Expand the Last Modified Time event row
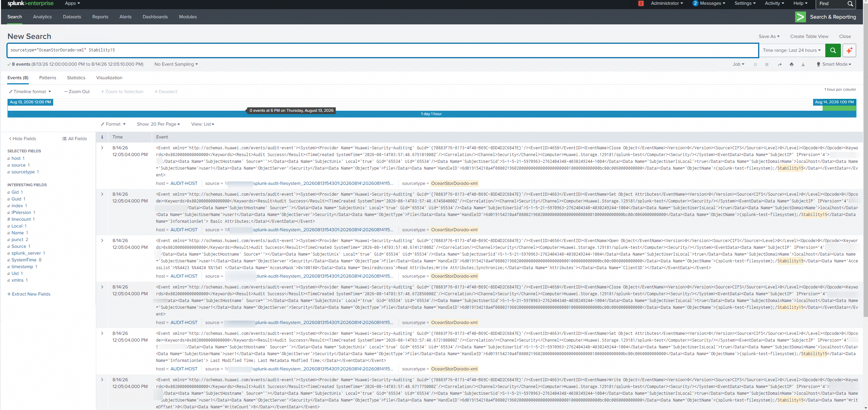The height and width of the screenshot is (410, 868). pyautogui.click(x=102, y=333)
